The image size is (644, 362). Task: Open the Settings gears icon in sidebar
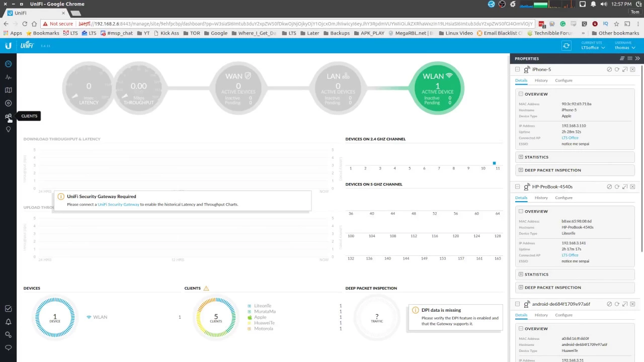8,335
